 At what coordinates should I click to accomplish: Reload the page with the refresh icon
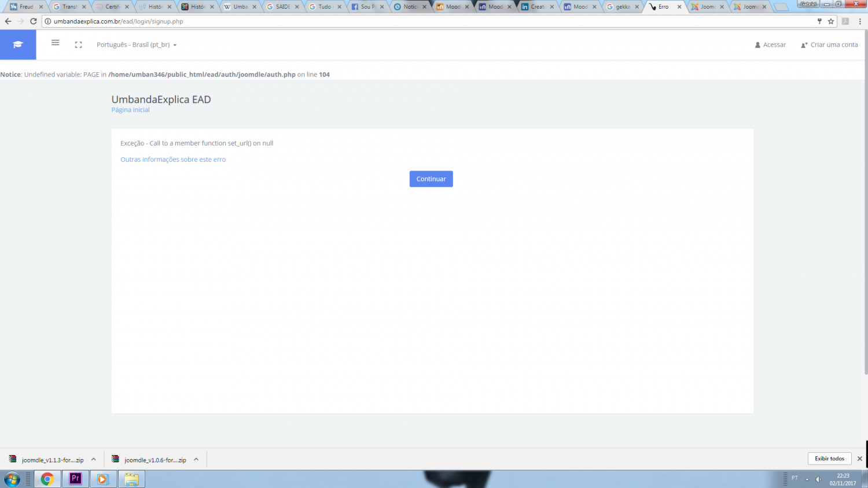tap(34, 21)
